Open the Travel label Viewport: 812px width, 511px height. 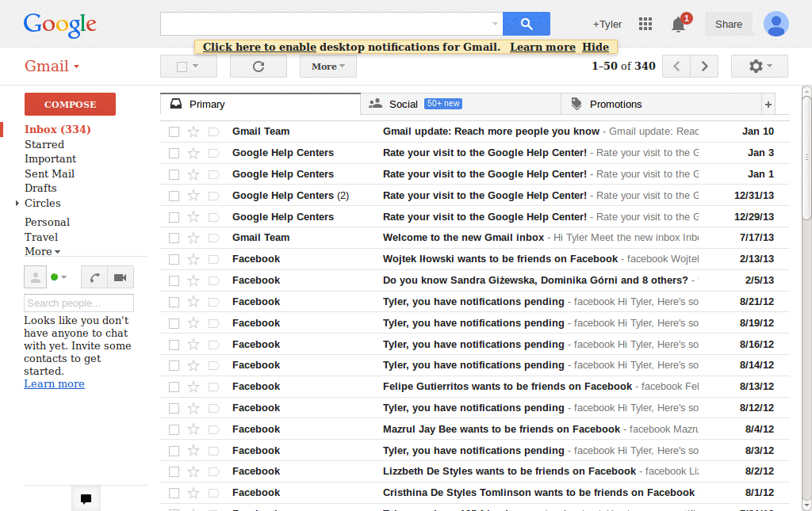click(x=41, y=237)
